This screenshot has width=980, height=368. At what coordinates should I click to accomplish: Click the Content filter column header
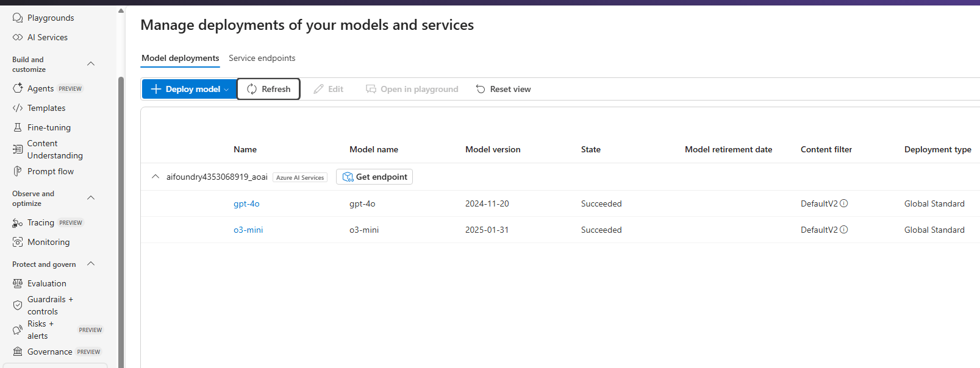(x=826, y=149)
